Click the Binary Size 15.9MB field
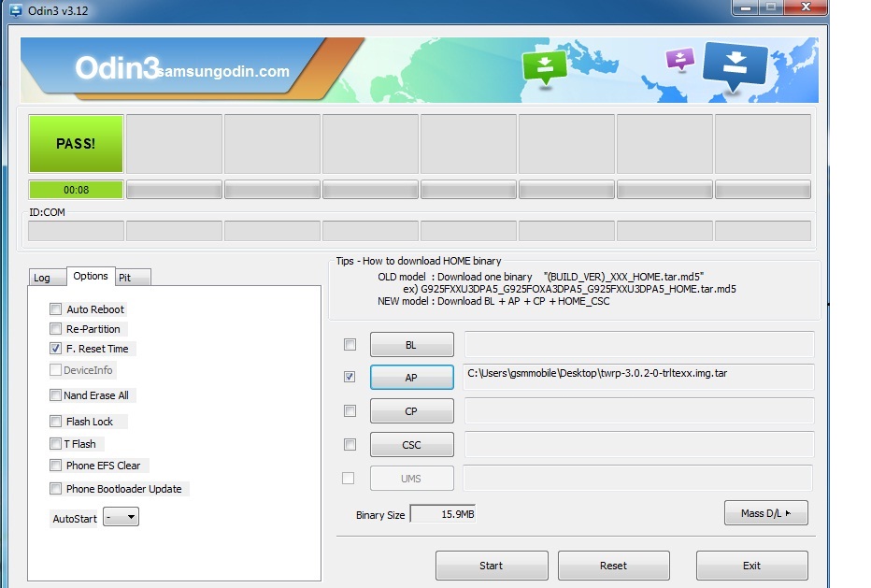This screenshot has height=588, width=871. click(x=443, y=514)
